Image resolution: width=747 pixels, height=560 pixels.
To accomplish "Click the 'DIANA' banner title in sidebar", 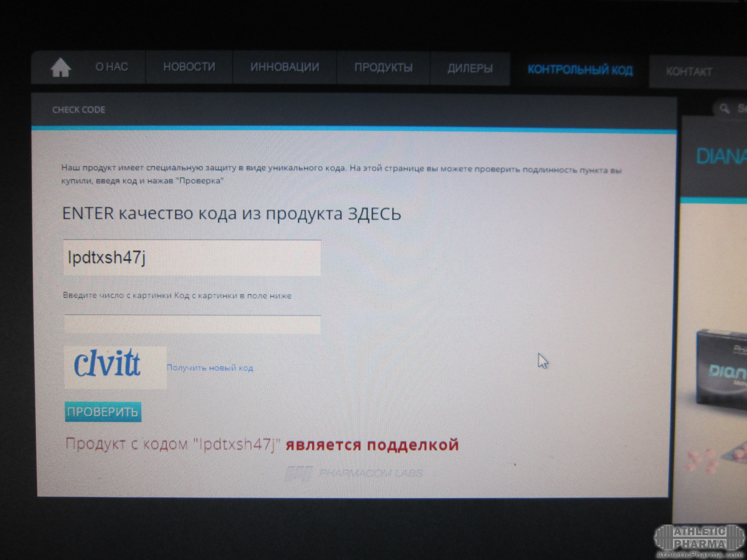I will click(x=721, y=156).
